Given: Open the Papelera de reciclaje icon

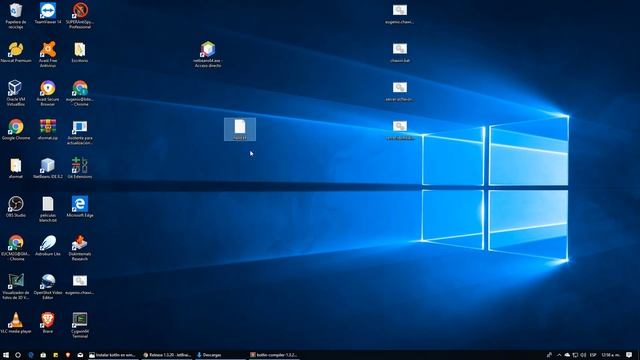Looking at the screenshot, I should click(x=16, y=16).
